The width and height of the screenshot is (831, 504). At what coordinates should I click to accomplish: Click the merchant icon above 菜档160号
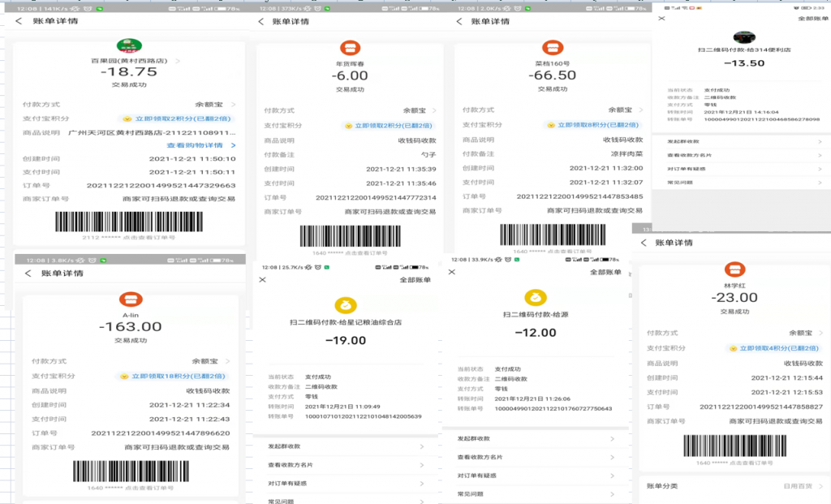click(553, 48)
